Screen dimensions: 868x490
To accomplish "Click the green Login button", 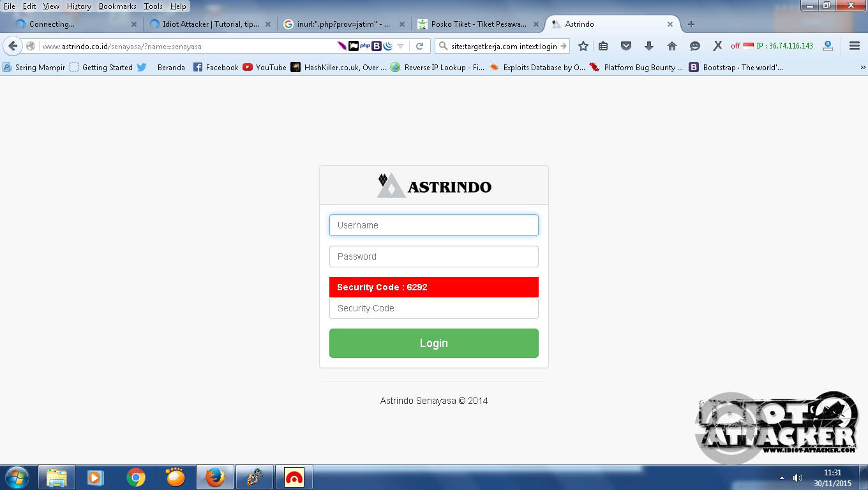I will point(434,343).
